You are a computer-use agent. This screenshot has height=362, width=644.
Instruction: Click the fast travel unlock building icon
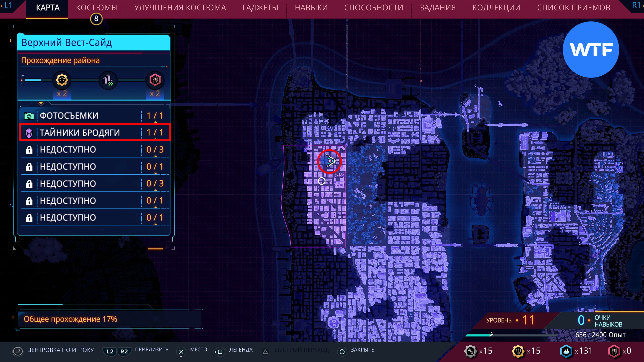[108, 80]
